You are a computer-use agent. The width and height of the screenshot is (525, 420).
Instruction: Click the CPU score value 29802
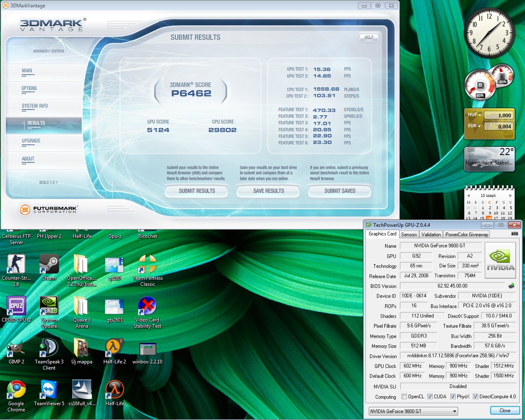(x=222, y=130)
